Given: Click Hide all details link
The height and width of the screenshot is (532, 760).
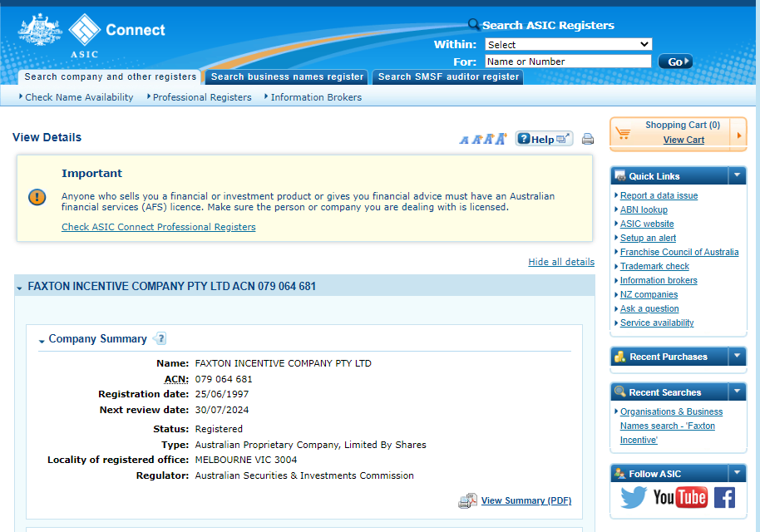Looking at the screenshot, I should [x=561, y=262].
